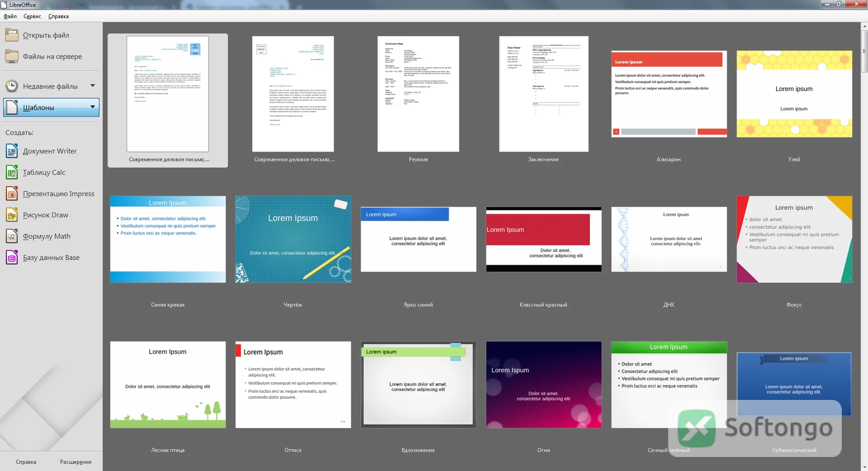
Task: Select the ДНК template thumbnail
Action: 669,239
